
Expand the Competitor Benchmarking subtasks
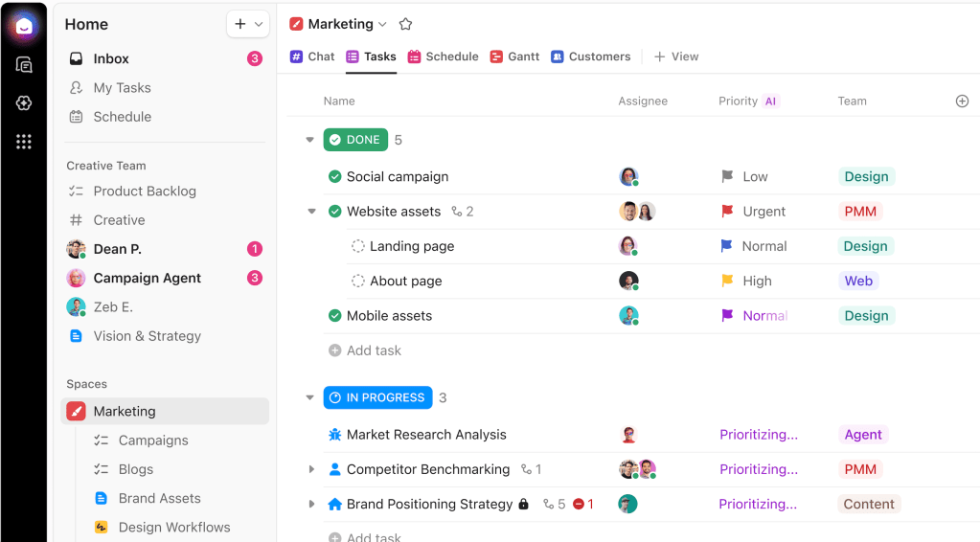coord(311,469)
